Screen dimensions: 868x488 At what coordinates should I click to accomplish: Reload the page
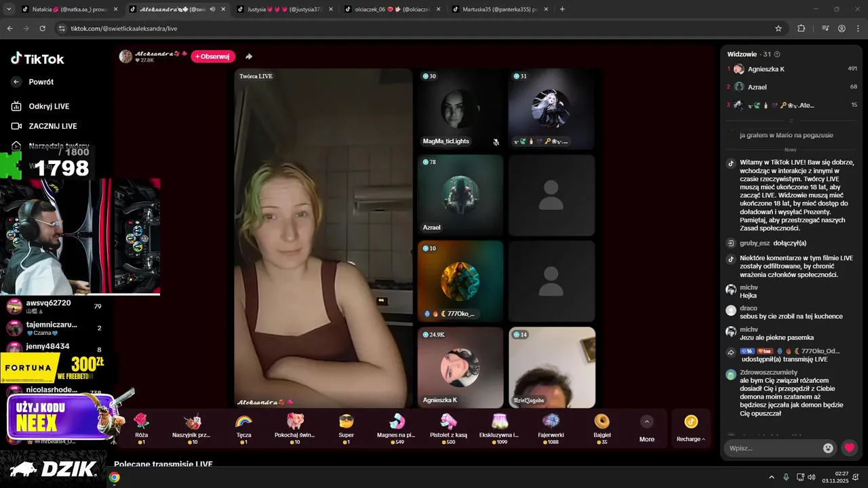pyautogui.click(x=42, y=28)
